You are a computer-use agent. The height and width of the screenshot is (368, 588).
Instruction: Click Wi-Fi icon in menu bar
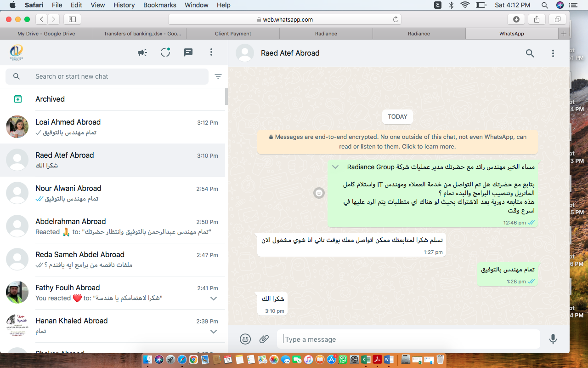[465, 5]
